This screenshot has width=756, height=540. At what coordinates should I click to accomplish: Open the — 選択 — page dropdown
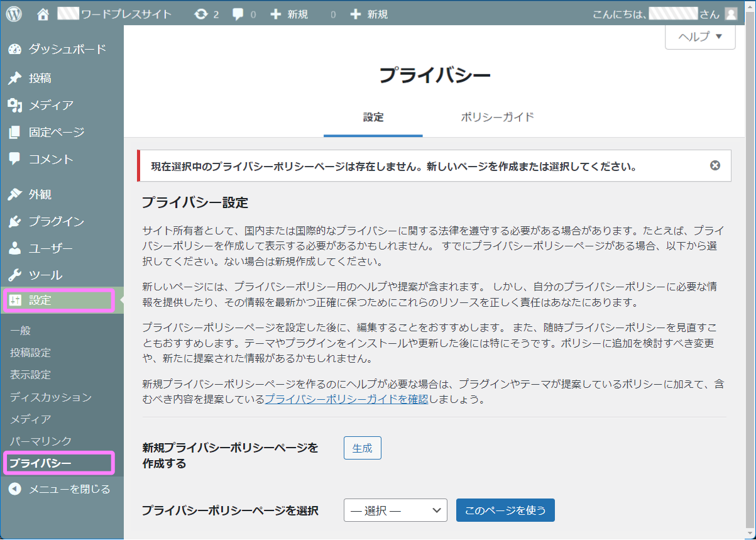point(395,510)
